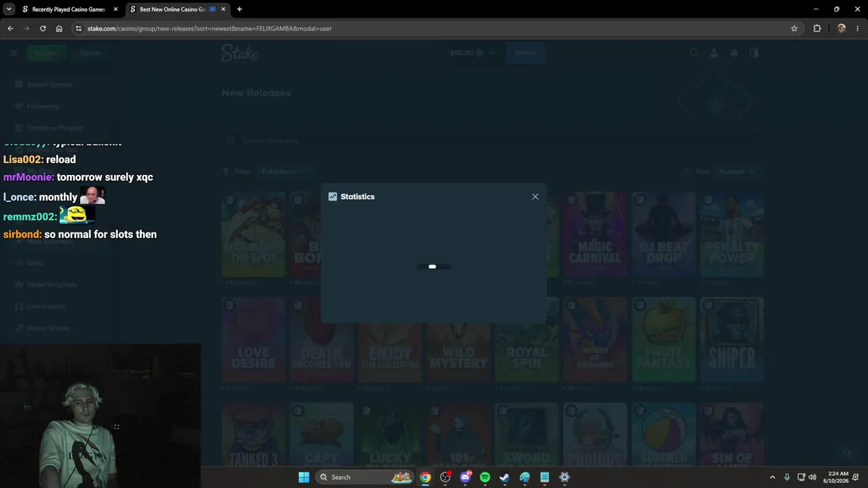
Task: Click the Stake logo
Action: pyautogui.click(x=239, y=53)
